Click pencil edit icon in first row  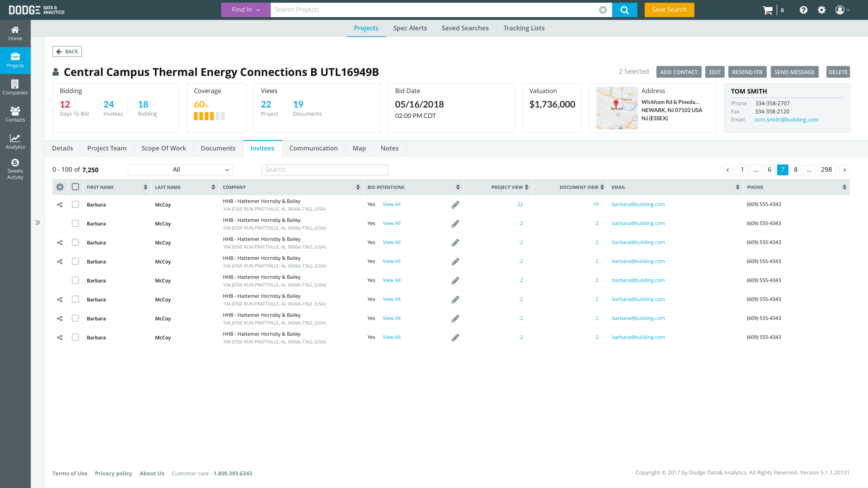click(x=455, y=205)
